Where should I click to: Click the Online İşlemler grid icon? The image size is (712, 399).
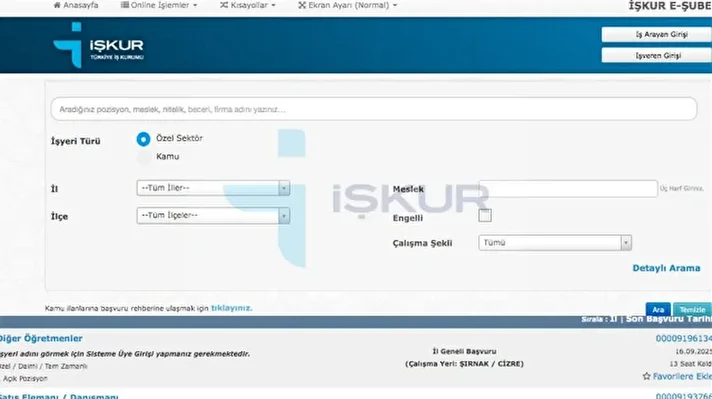pyautogui.click(x=124, y=5)
